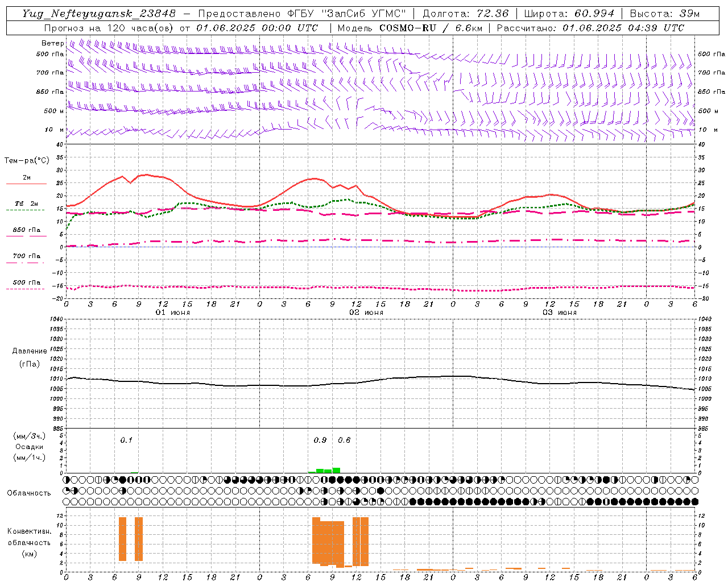
Task: Click the Ветер wind panel label
Action: [52, 43]
